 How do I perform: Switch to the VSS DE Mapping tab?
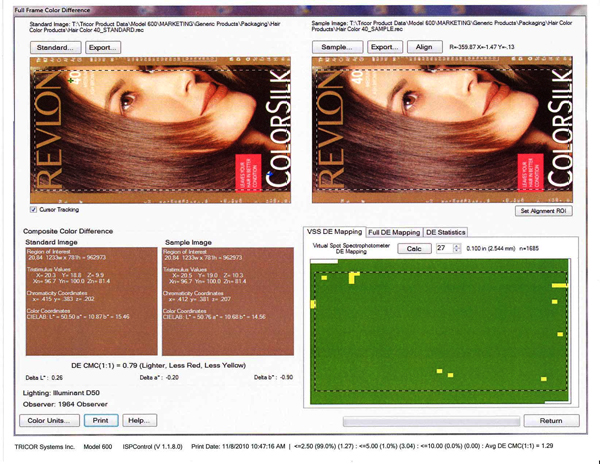[335, 232]
